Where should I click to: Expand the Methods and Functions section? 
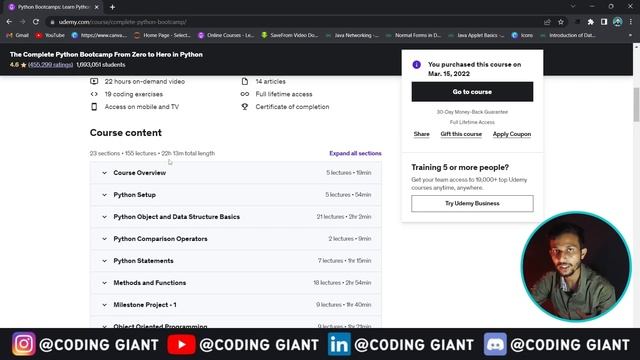point(236,283)
